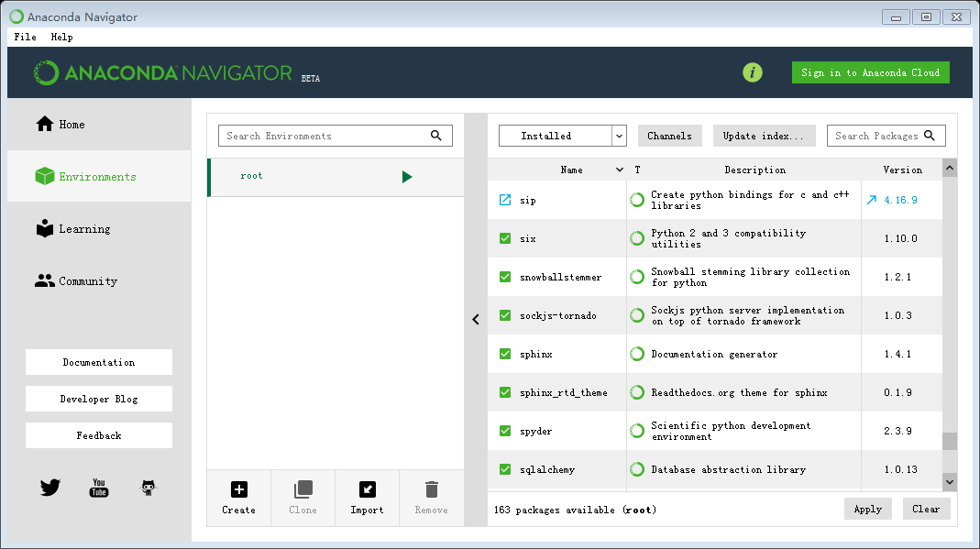Click the package list scroll down arrow
Image resolution: width=980 pixels, height=549 pixels.
click(950, 481)
